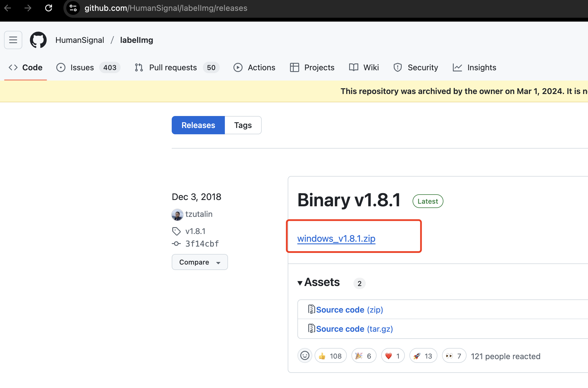588x388 pixels.
Task: Click the Issues count badge 403
Action: pos(110,67)
